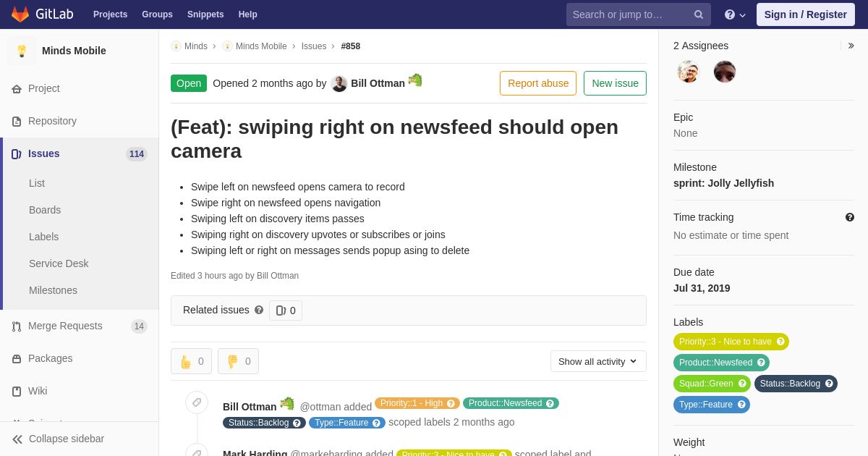Screen dimensions: 868x456
Task: Click the second assignee avatar
Action: pos(725,72)
